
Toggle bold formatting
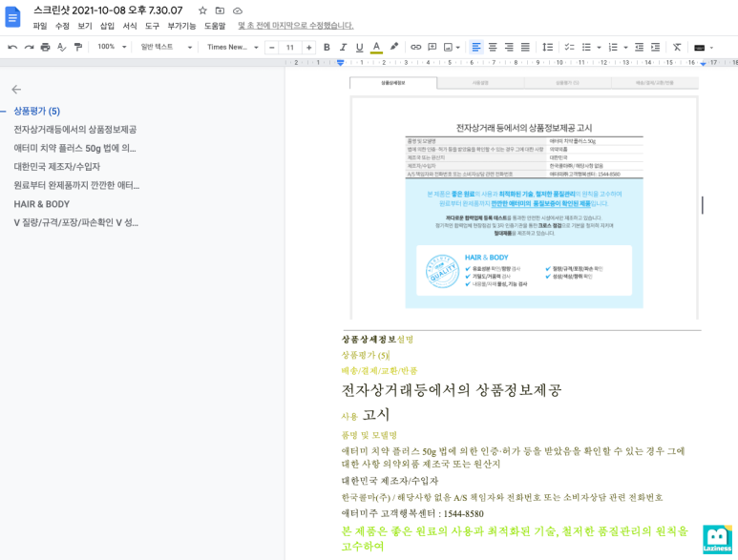327,47
